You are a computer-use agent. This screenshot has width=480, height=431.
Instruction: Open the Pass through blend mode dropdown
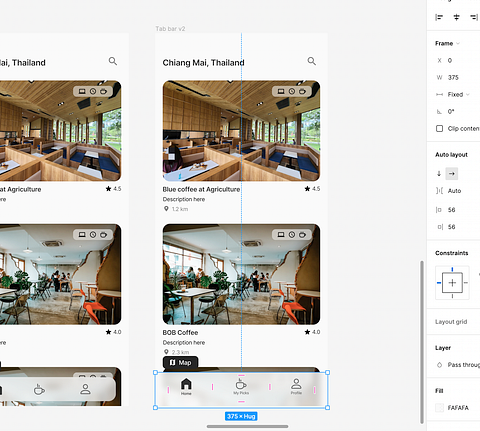(463, 365)
